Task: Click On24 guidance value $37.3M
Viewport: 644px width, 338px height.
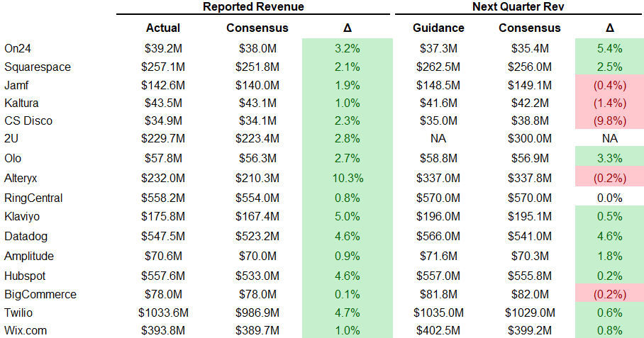Action: (x=438, y=48)
